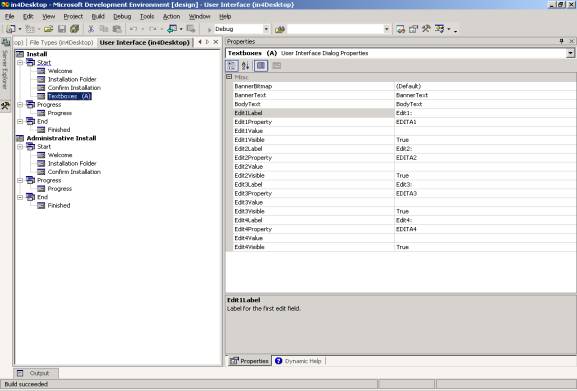Switch to File Types (in4Desktop) tab

[x=61, y=43]
